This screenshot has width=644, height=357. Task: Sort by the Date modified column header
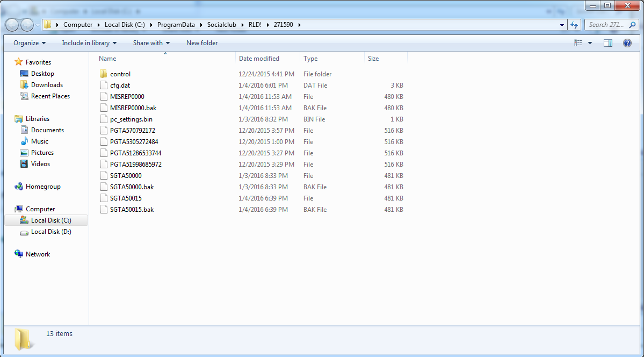tap(268, 59)
